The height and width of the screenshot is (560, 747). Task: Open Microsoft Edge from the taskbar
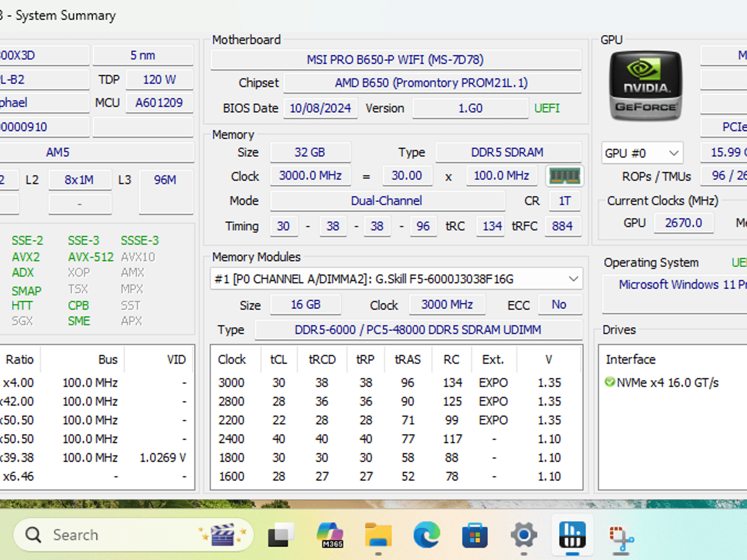click(x=427, y=535)
